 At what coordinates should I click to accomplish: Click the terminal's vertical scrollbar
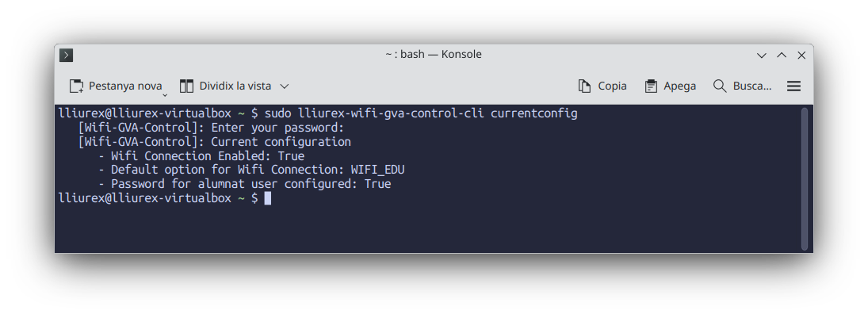[805, 178]
